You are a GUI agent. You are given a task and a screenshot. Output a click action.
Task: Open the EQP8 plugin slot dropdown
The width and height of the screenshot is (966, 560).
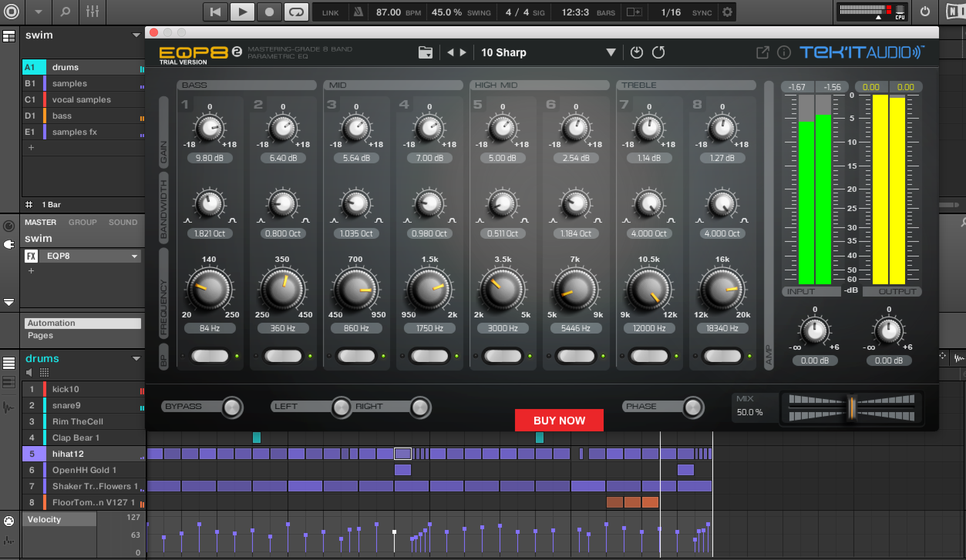pyautogui.click(x=134, y=256)
